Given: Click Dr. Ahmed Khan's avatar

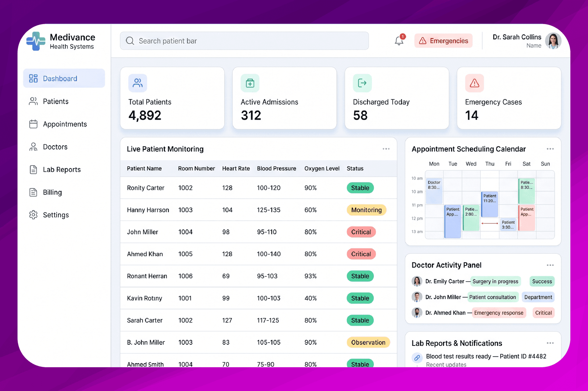Looking at the screenshot, I should click(x=417, y=313).
